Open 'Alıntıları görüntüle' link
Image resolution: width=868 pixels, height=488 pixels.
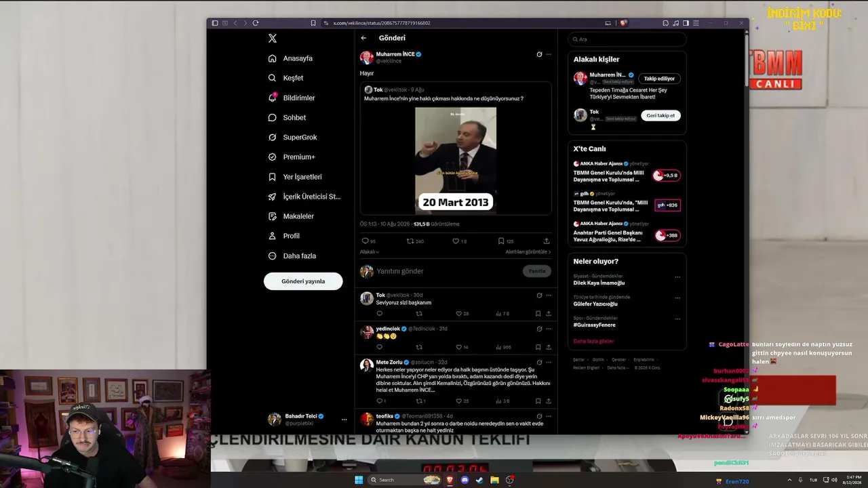pyautogui.click(x=528, y=252)
